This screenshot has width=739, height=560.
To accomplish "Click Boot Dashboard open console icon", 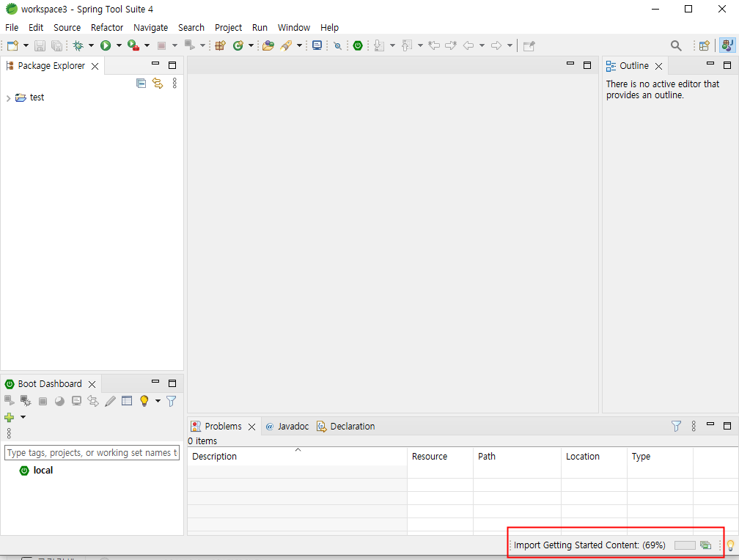I will coord(76,401).
